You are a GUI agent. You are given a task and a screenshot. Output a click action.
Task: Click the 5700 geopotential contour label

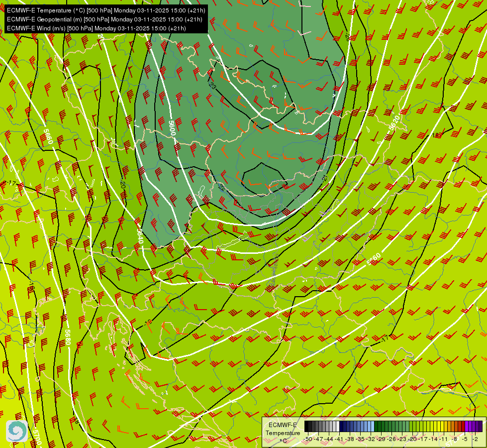click(37, 438)
